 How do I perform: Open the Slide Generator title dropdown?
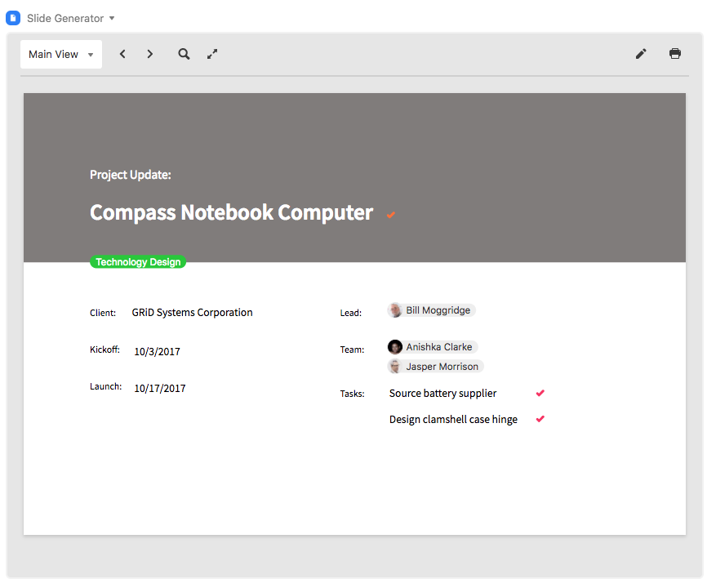click(112, 18)
